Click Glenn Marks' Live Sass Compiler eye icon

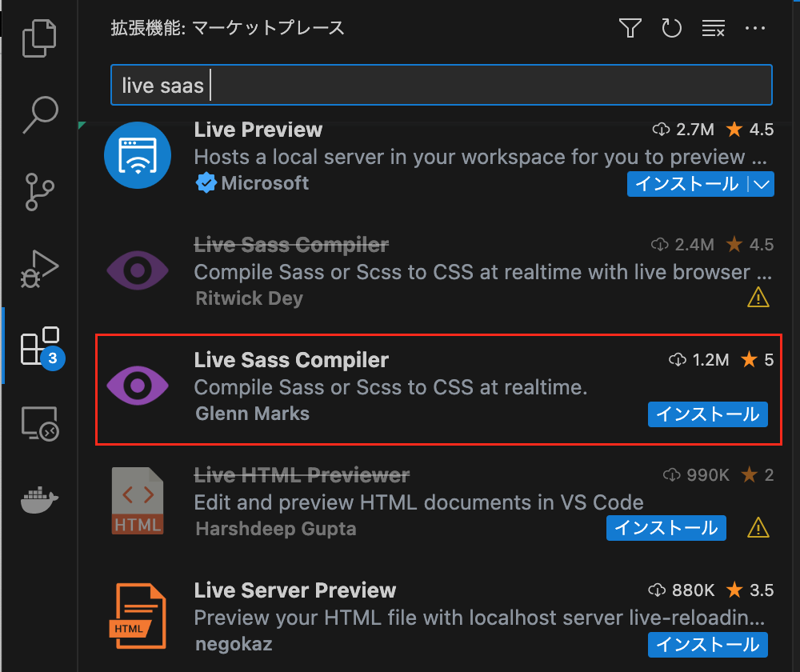click(x=138, y=386)
